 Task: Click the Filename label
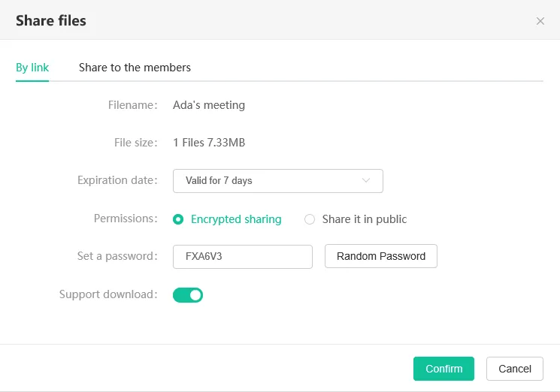click(x=132, y=105)
